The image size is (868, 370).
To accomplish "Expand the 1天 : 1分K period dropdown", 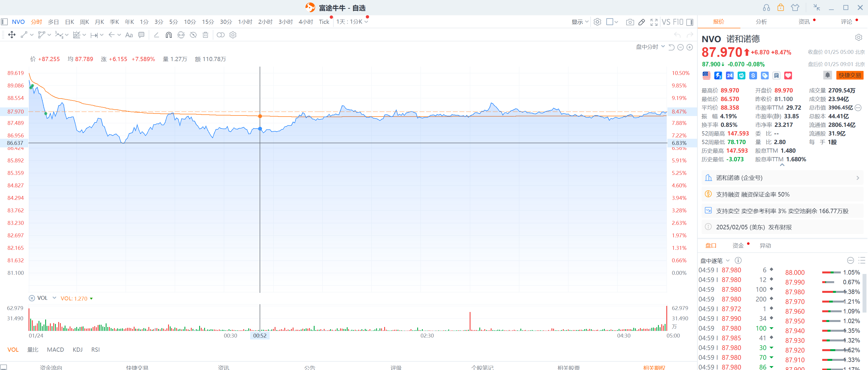I will coord(352,22).
